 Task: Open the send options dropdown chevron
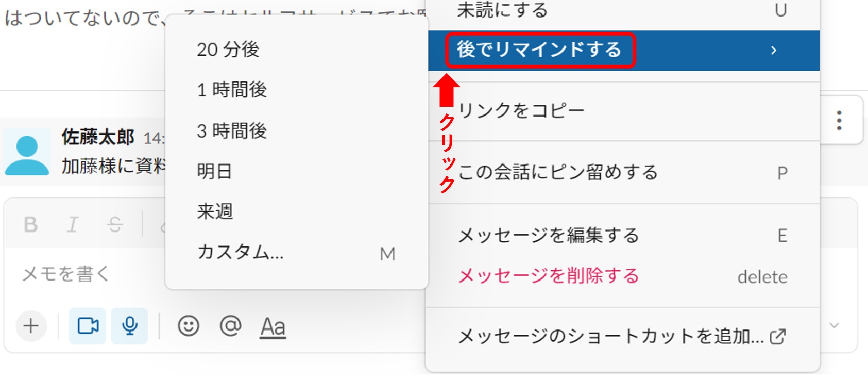(x=835, y=325)
